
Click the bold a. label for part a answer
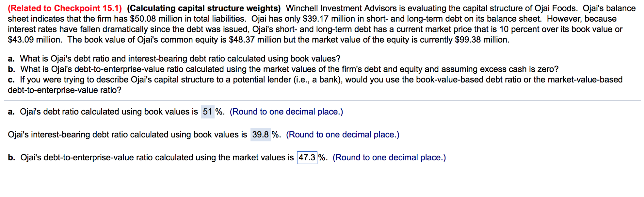click(10, 112)
